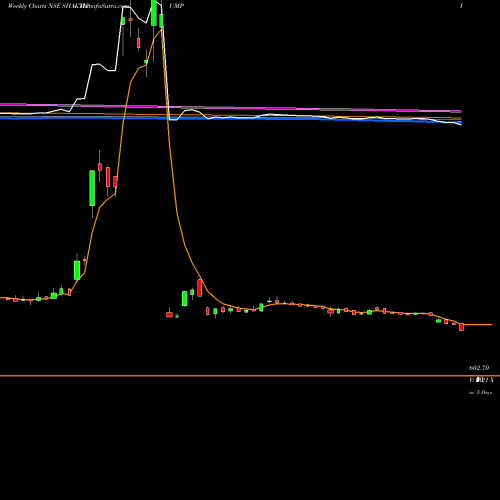This screenshot has height=500, width=500.
Task: Click the '662.79' price value label
Action: [x=479, y=368]
